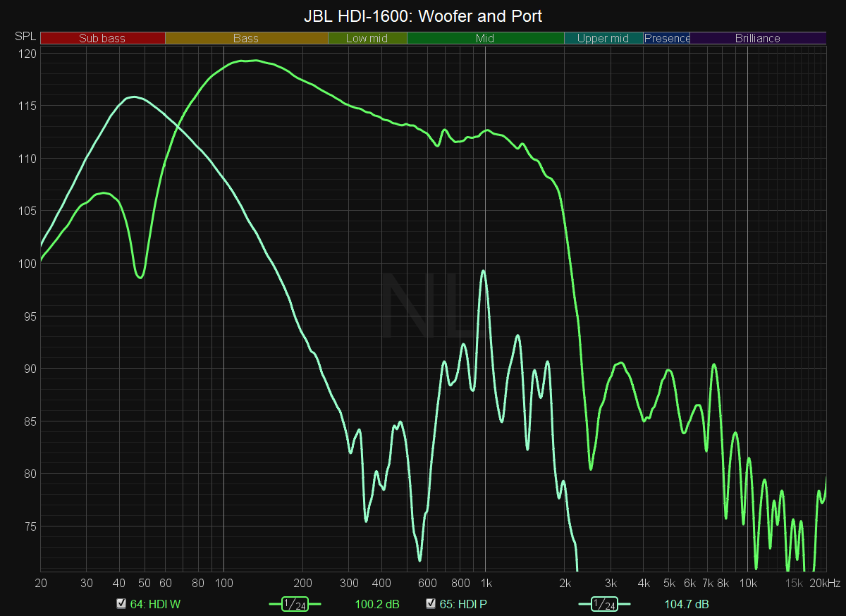846x616 pixels.
Task: Click the 1k frequency axis label
Action: point(485,584)
